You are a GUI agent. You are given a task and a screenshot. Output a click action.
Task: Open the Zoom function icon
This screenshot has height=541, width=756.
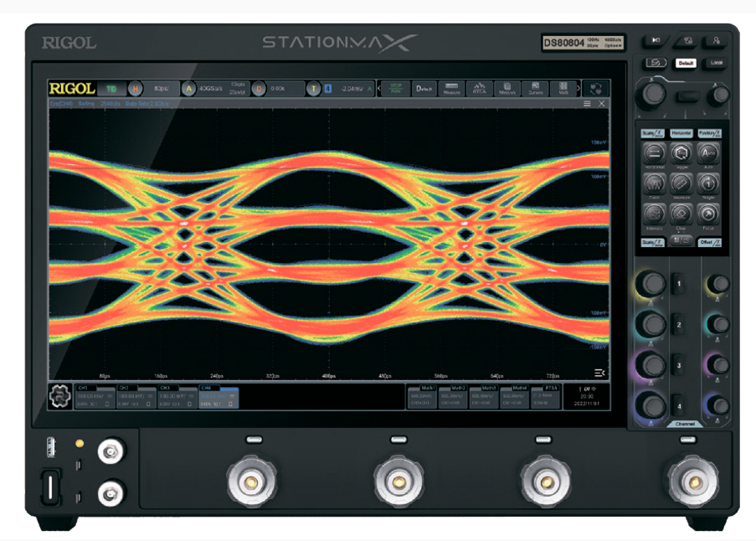(x=654, y=183)
